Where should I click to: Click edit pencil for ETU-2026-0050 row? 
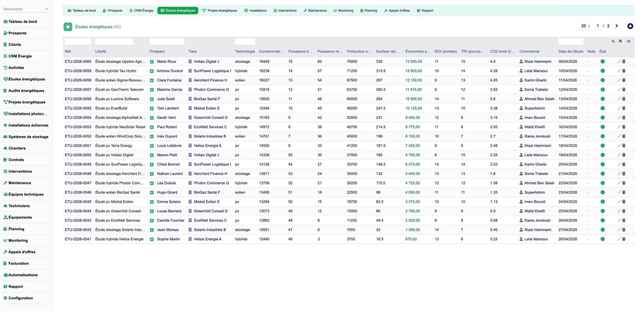pyautogui.click(x=619, y=155)
